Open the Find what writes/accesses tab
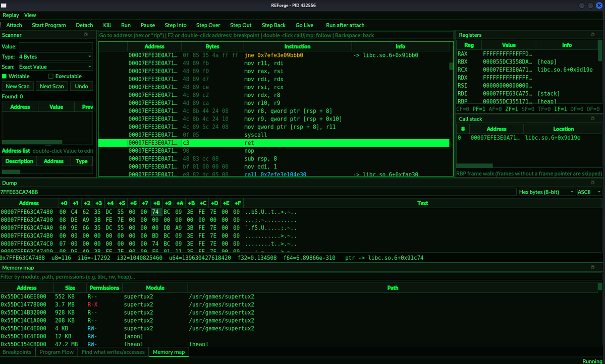Viewport: 605px width, 364px height. (113, 352)
